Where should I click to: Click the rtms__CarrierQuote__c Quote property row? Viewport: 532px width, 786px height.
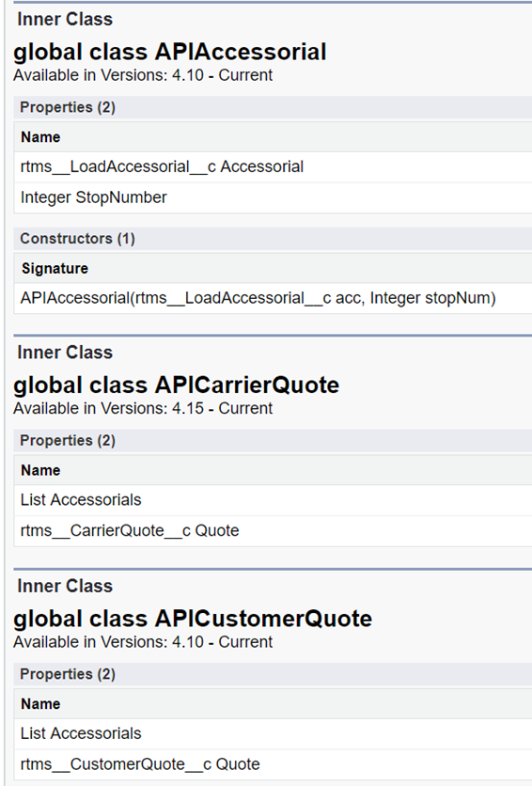(x=273, y=531)
